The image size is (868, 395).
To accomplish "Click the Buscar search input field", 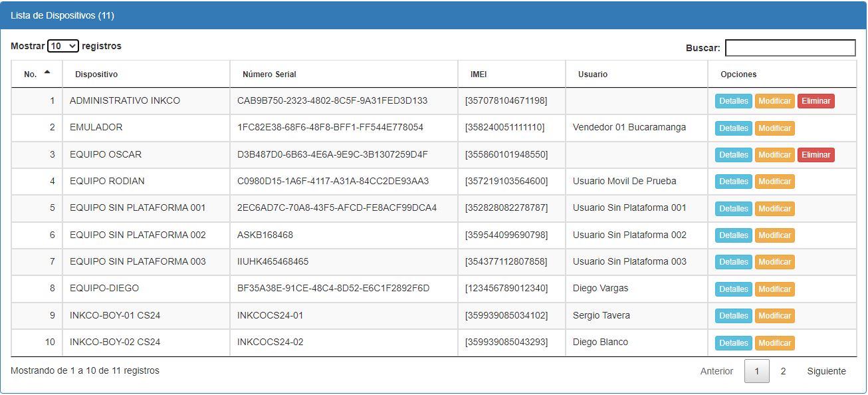I will (x=790, y=48).
